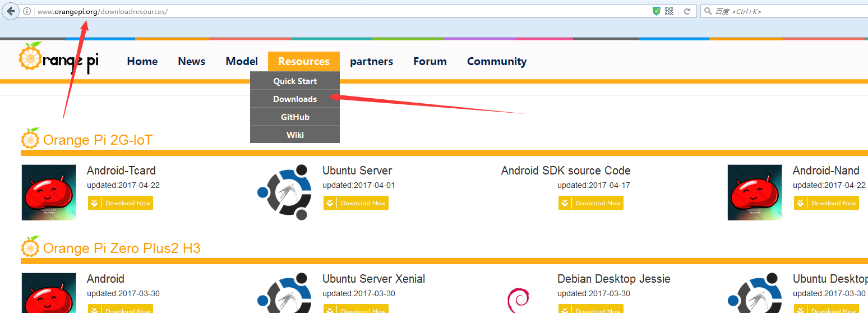Open the Forum menu item
The image size is (868, 313).
(x=430, y=62)
